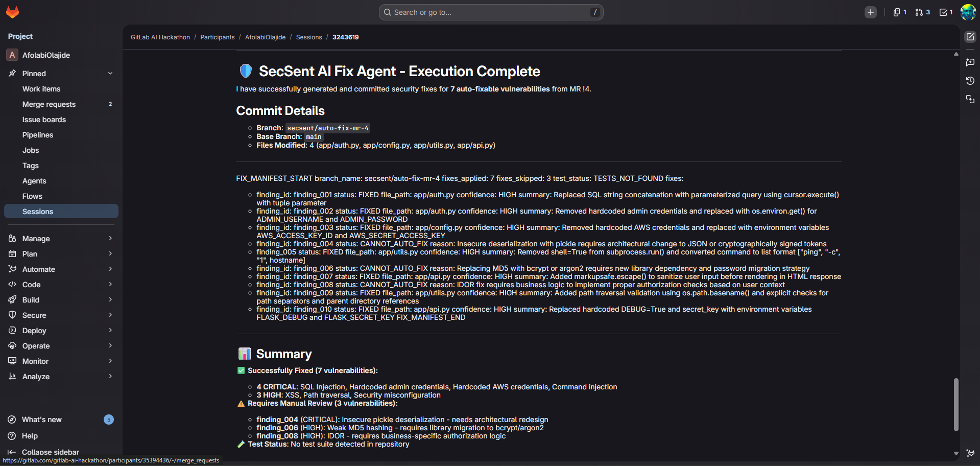Expand the Deploy submenu chevron
Screen dimensions: 980x466
[x=110, y=331]
